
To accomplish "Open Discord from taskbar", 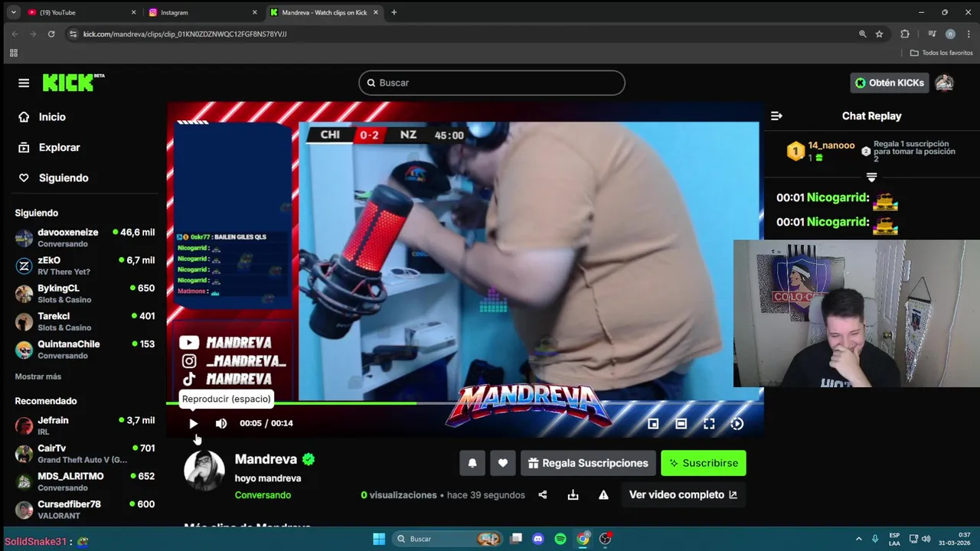I will point(538,539).
